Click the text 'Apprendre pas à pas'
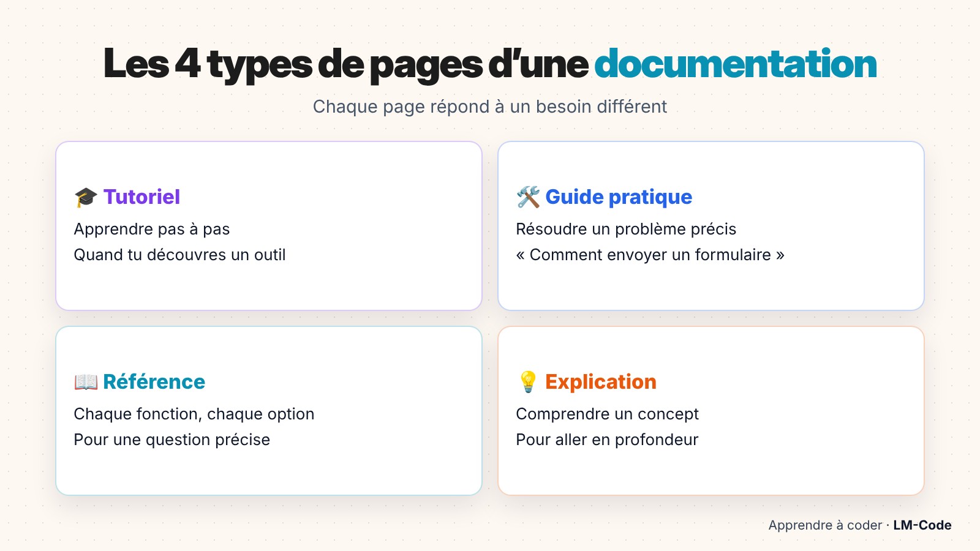This screenshot has height=551, width=980. (152, 230)
